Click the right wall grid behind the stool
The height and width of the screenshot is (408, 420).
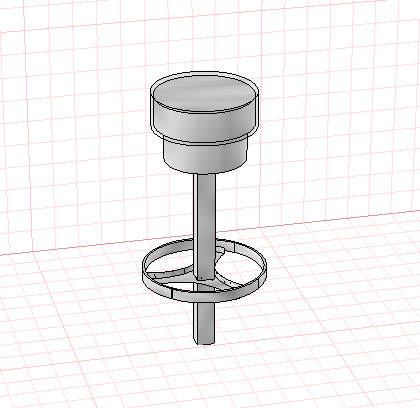pos(333,117)
